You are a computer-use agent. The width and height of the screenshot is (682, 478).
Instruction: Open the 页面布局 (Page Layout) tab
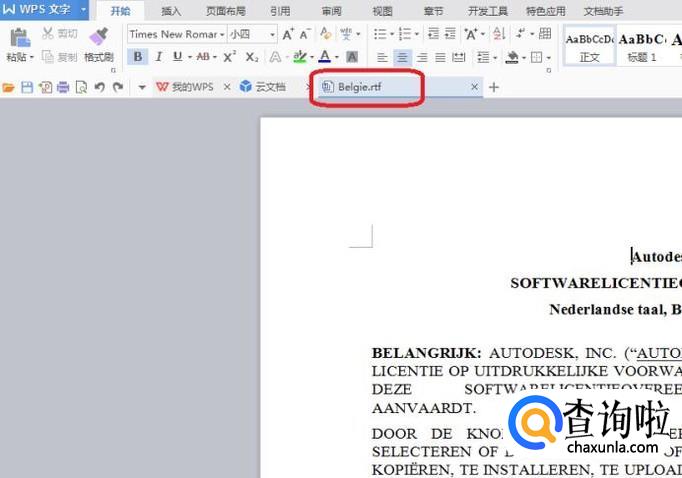pos(225,11)
